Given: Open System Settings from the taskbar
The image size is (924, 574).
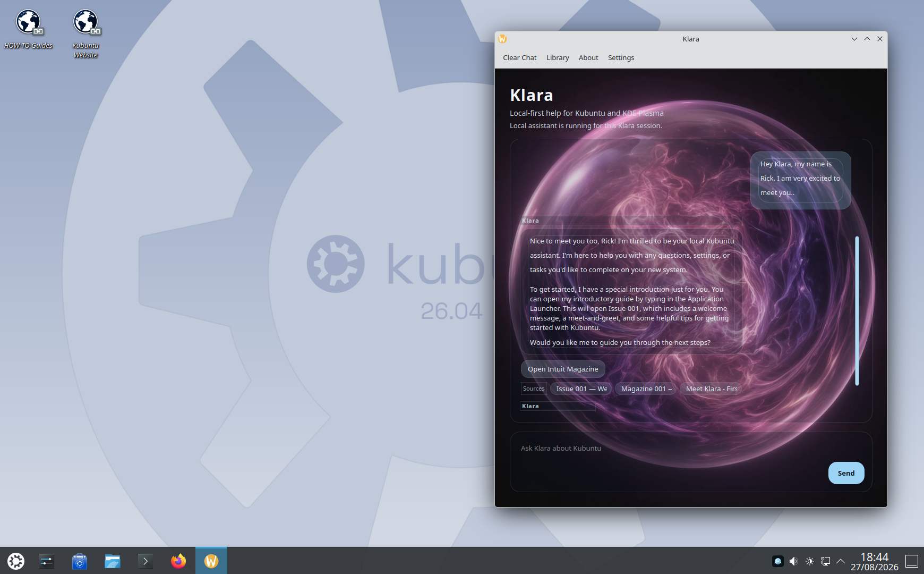Looking at the screenshot, I should pyautogui.click(x=47, y=561).
